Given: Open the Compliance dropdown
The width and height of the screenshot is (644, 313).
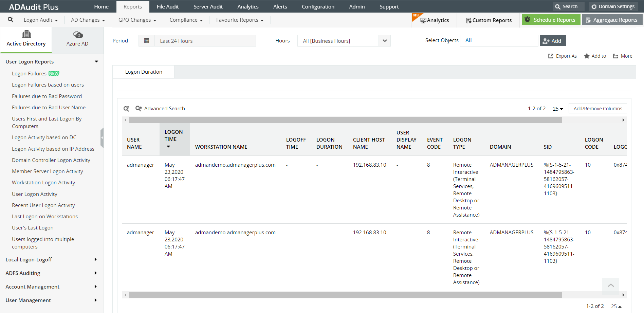Looking at the screenshot, I should coord(186,20).
